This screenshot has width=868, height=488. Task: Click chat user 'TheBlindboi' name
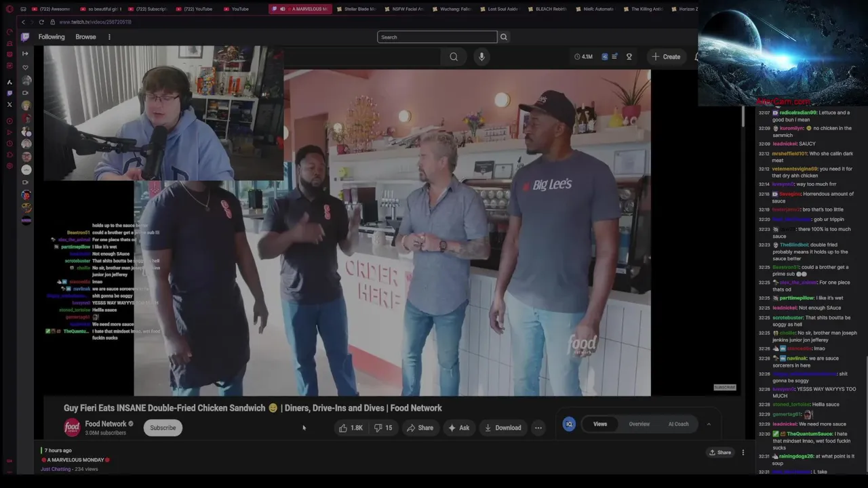(x=793, y=244)
